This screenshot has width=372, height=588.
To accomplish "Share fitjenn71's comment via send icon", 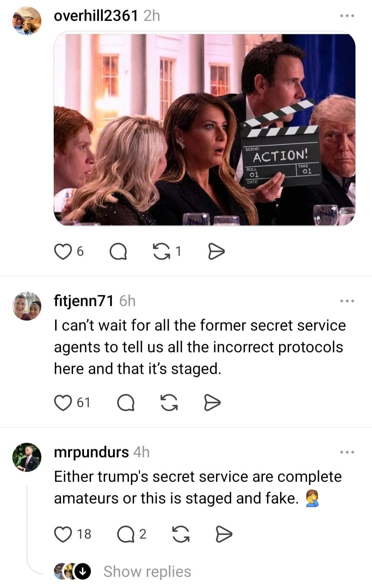I will pyautogui.click(x=212, y=403).
